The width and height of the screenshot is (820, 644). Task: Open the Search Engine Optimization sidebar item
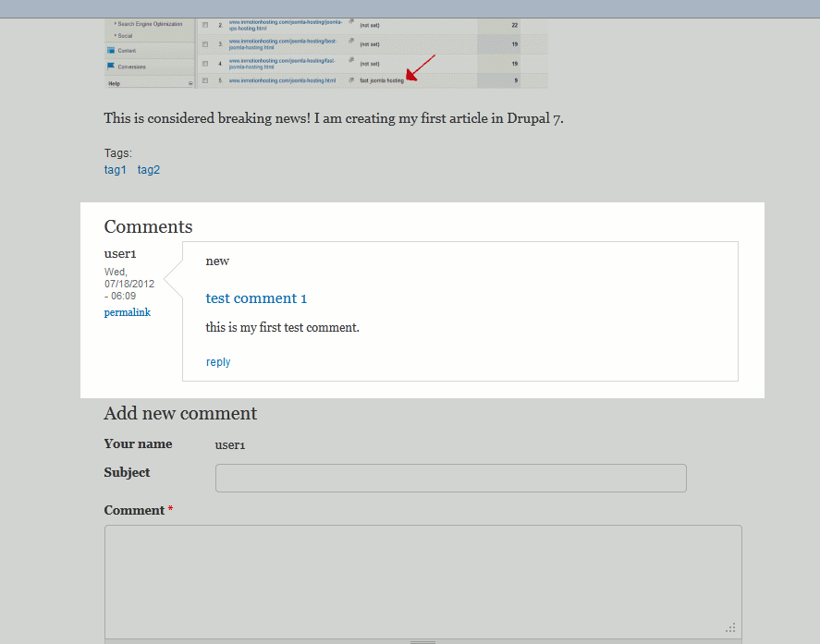[150, 23]
